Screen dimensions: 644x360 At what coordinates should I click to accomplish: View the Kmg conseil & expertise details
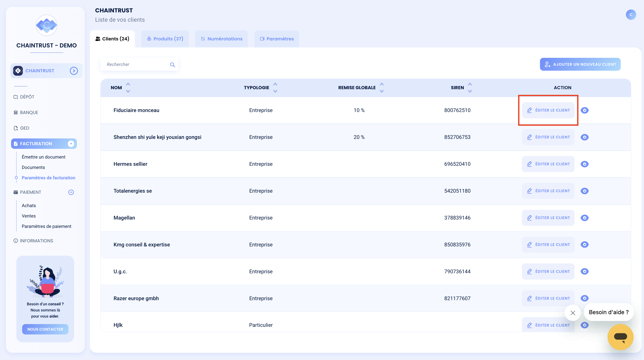click(585, 244)
